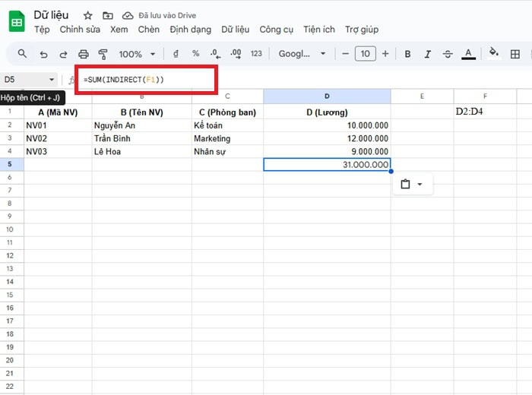Click the redo arrow icon

pyautogui.click(x=63, y=54)
